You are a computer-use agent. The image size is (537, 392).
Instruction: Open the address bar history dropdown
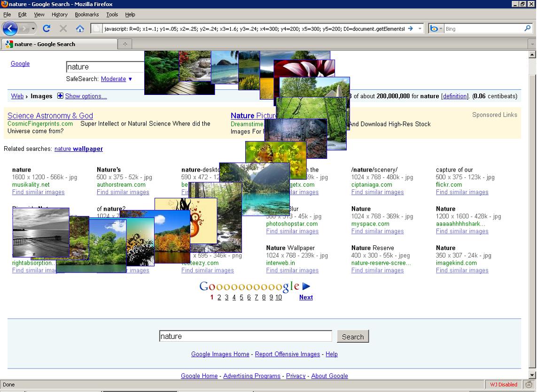point(420,29)
